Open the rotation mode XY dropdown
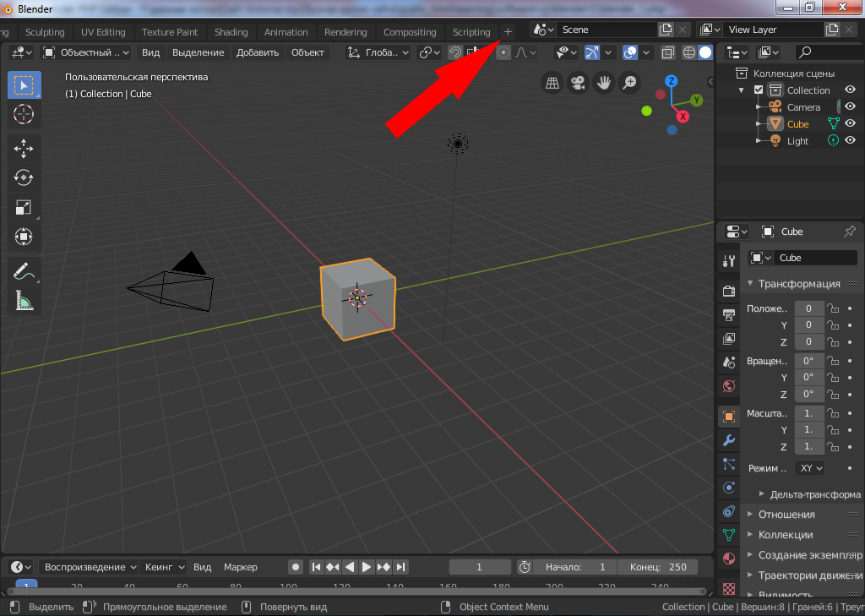This screenshot has height=616, width=865. [810, 467]
